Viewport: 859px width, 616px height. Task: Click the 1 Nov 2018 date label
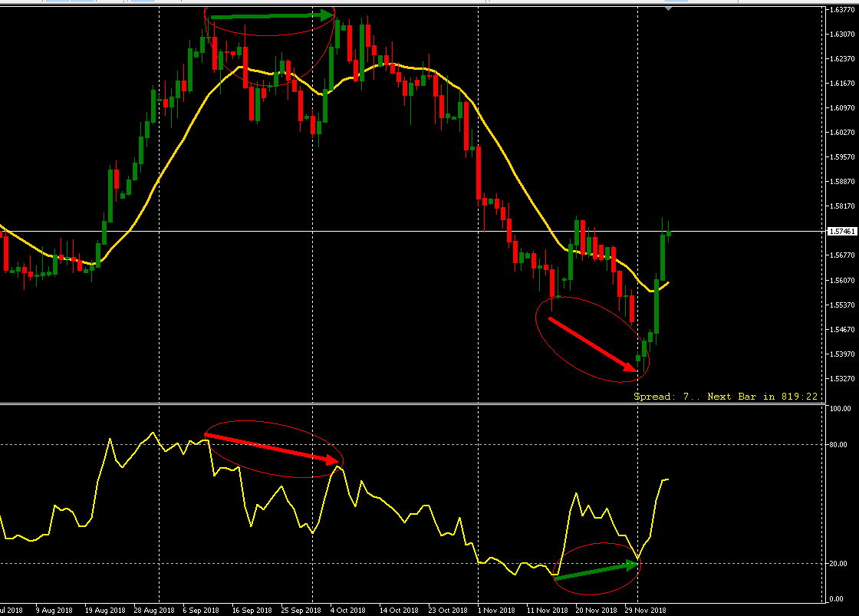pos(495,611)
